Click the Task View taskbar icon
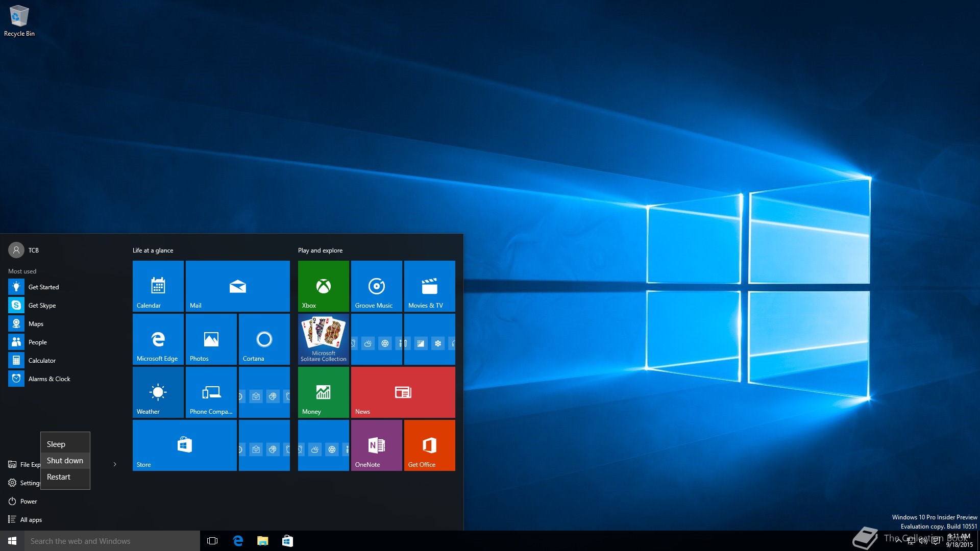980x551 pixels. [212, 541]
